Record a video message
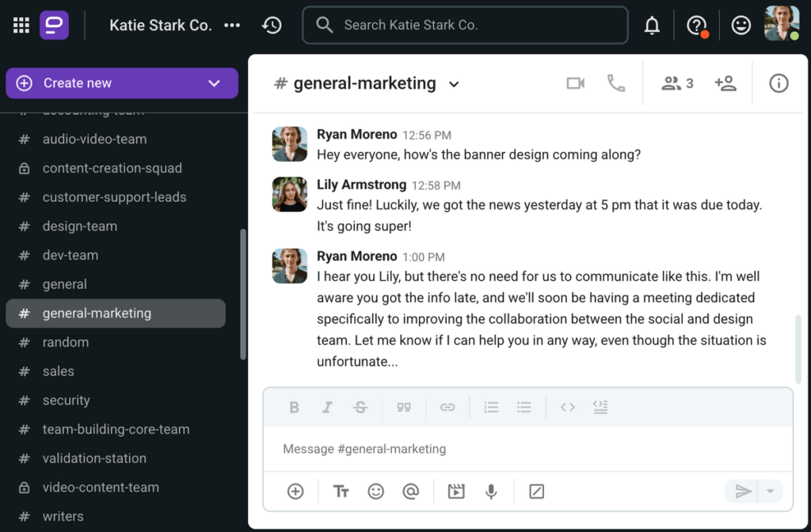The image size is (811, 532). [455, 491]
